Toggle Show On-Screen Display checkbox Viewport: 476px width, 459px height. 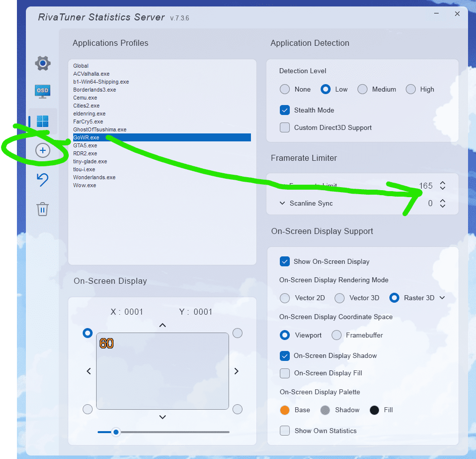[284, 261]
